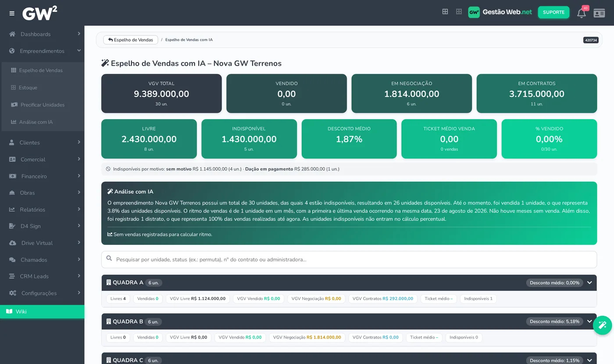This screenshot has height=364, width=614.
Task: Click the GW² logo
Action: [x=39, y=13]
